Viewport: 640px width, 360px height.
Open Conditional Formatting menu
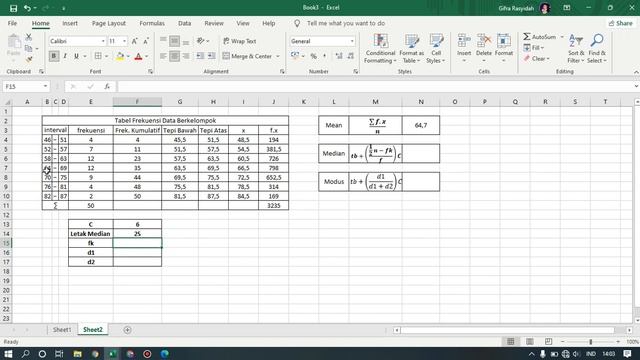380,49
